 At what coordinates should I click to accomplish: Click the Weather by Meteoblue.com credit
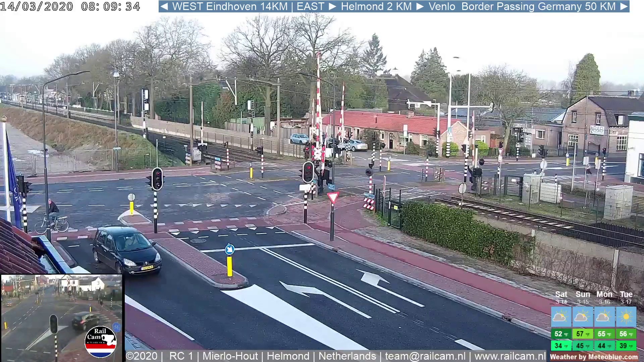[x=594, y=357]
